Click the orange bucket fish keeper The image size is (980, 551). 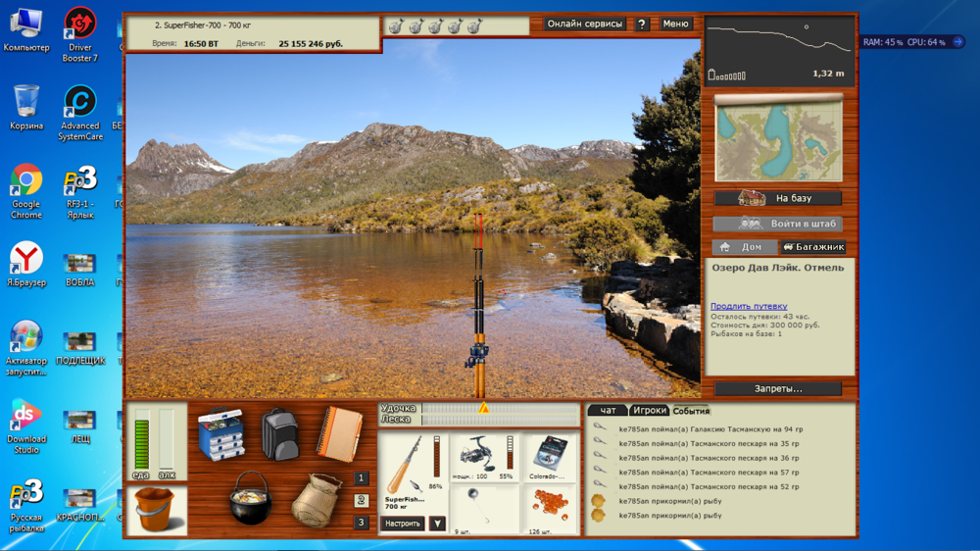(x=157, y=510)
